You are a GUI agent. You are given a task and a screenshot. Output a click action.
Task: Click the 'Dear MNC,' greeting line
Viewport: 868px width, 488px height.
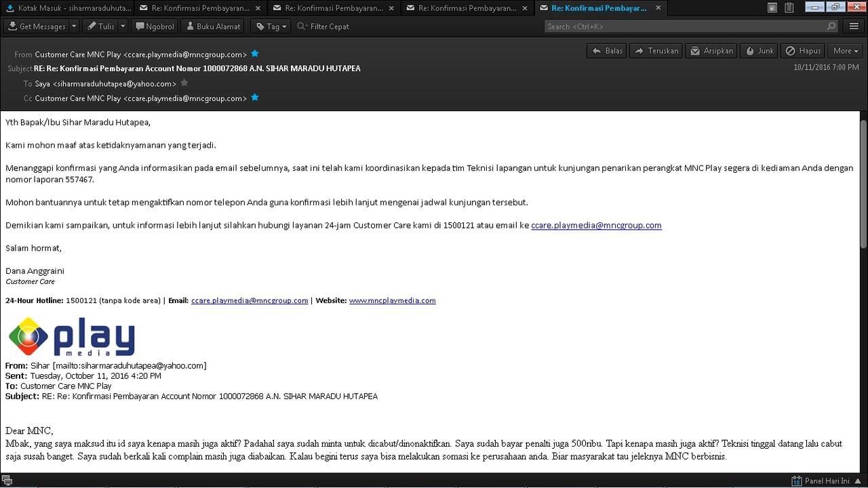[29, 430]
